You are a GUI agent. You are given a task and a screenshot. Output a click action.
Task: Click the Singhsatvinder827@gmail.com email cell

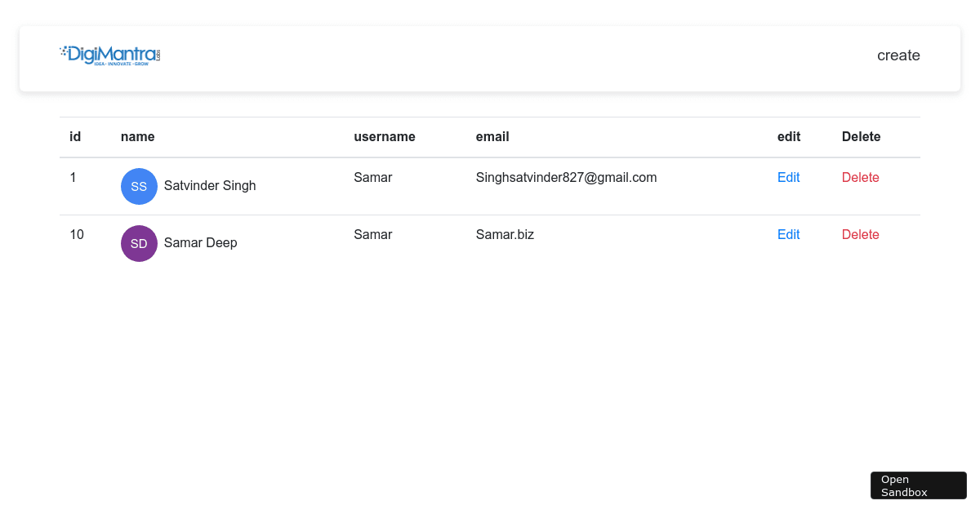tap(567, 178)
